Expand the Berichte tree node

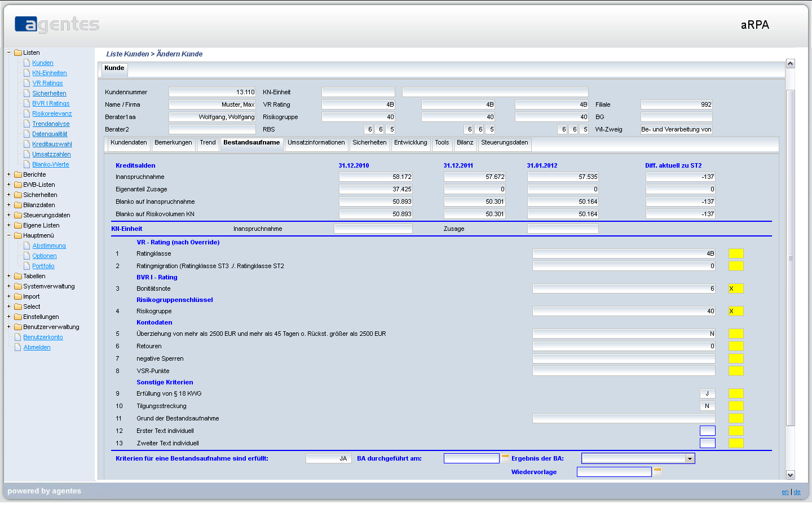8,174
